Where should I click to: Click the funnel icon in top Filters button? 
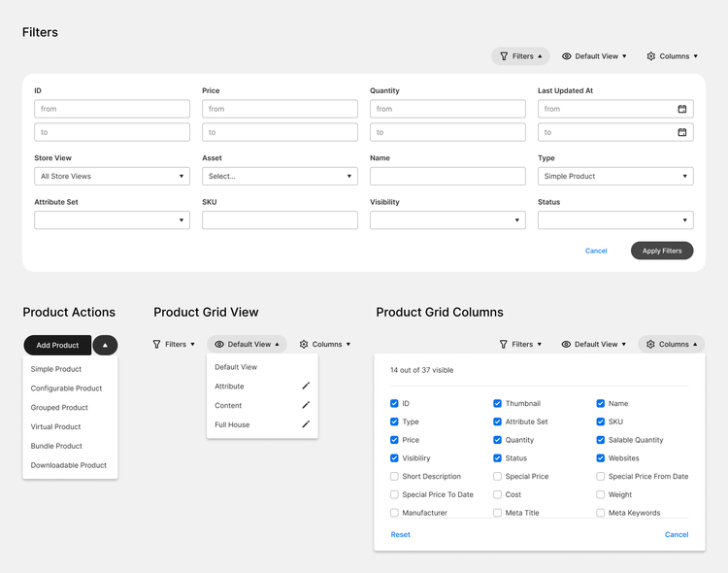[504, 56]
